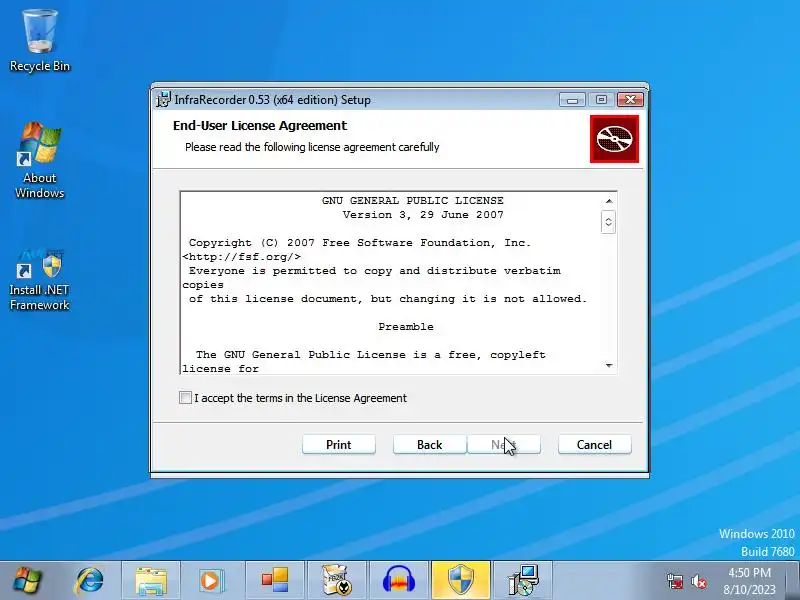This screenshot has height=600, width=800.
Task: Open Windows Explorer from the taskbar
Action: coord(151,580)
